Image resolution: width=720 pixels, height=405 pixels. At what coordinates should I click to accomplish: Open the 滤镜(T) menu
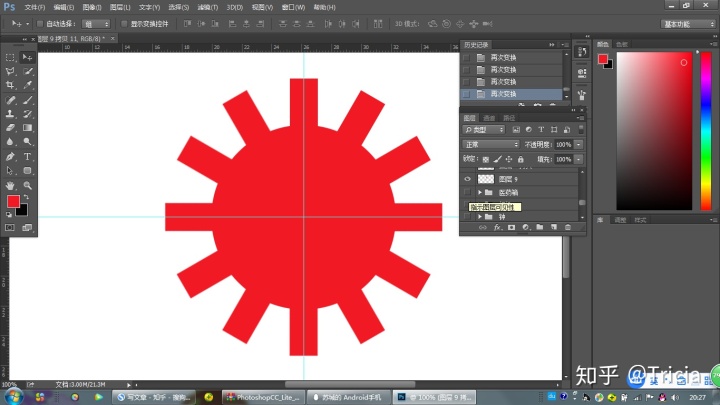tap(208, 7)
